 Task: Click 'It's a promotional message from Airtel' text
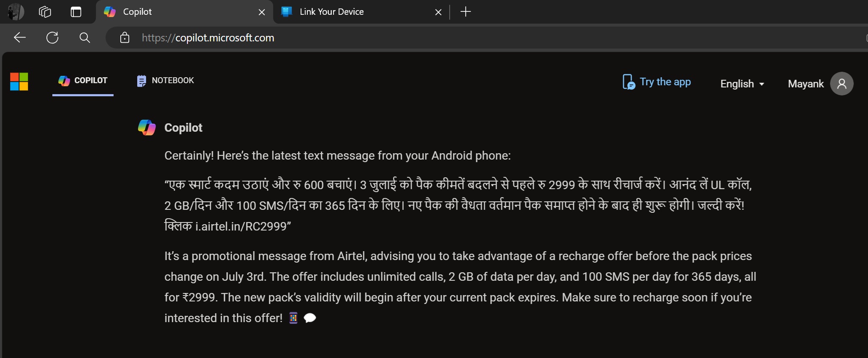click(266, 256)
